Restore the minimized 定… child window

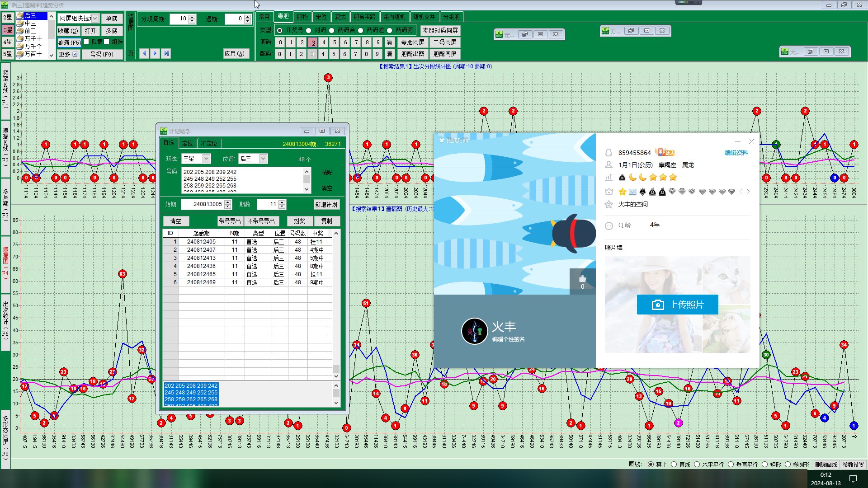point(525,34)
